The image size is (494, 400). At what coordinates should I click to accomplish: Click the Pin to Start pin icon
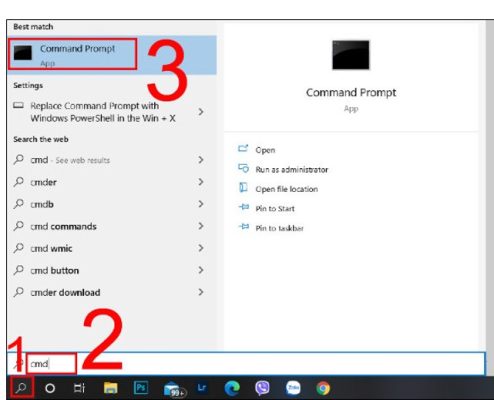click(244, 207)
